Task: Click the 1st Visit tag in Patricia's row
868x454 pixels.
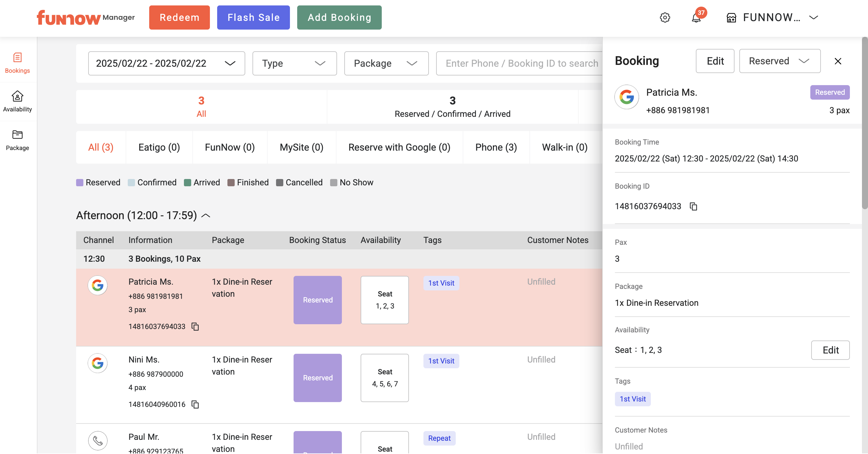Action: pyautogui.click(x=441, y=283)
